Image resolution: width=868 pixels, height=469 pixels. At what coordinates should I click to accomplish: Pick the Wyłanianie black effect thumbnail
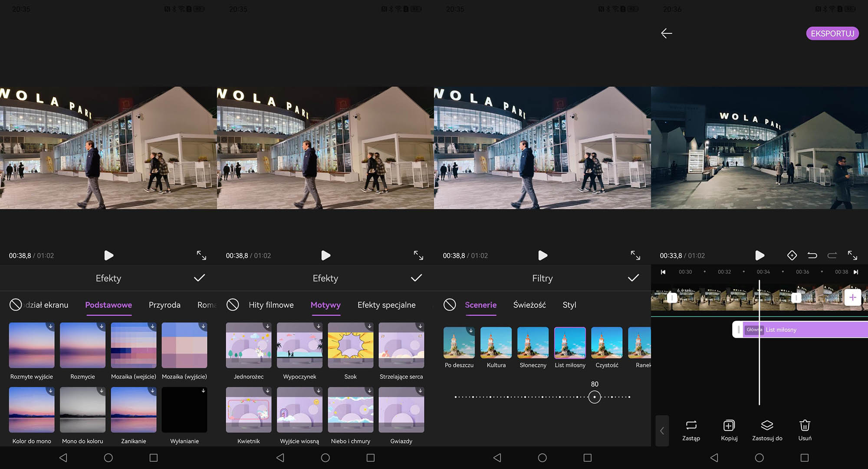184,410
